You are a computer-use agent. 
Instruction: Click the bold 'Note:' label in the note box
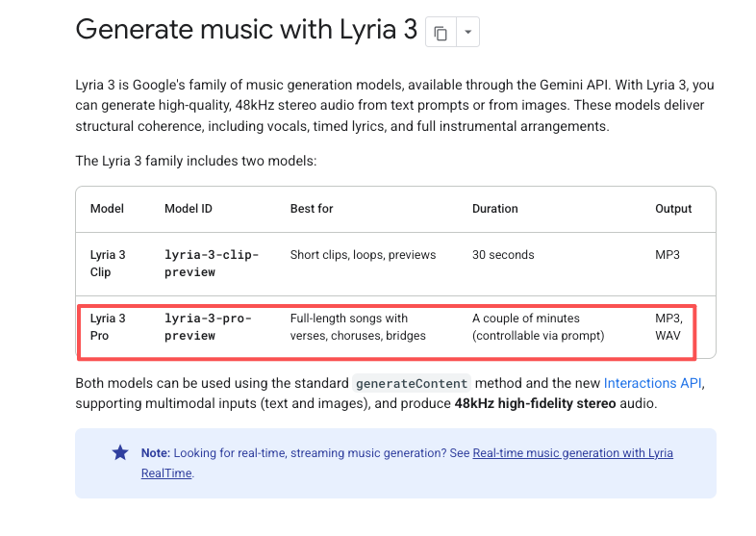pyautogui.click(x=155, y=453)
